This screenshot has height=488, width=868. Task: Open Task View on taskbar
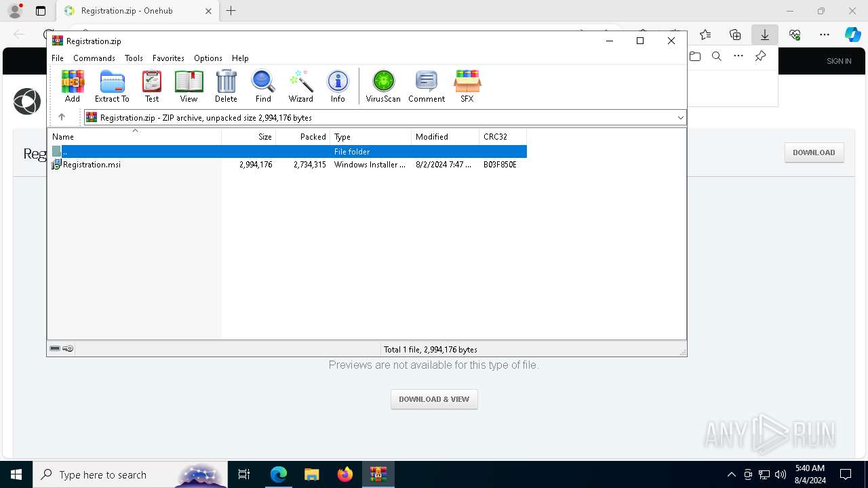coord(244,474)
